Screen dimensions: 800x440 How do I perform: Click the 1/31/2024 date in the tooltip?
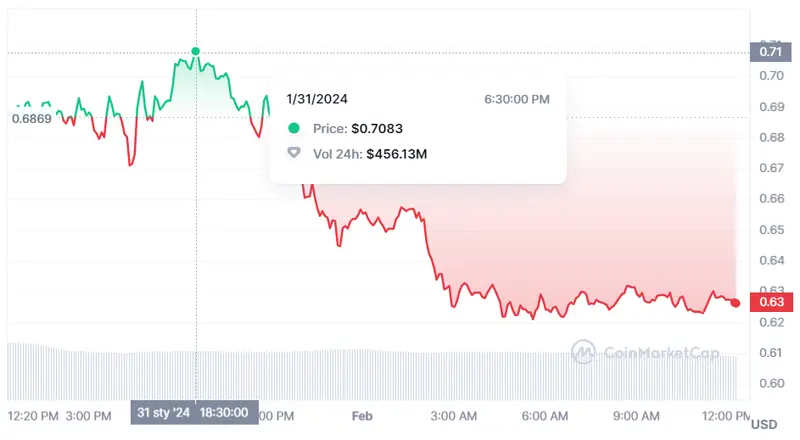pyautogui.click(x=317, y=98)
